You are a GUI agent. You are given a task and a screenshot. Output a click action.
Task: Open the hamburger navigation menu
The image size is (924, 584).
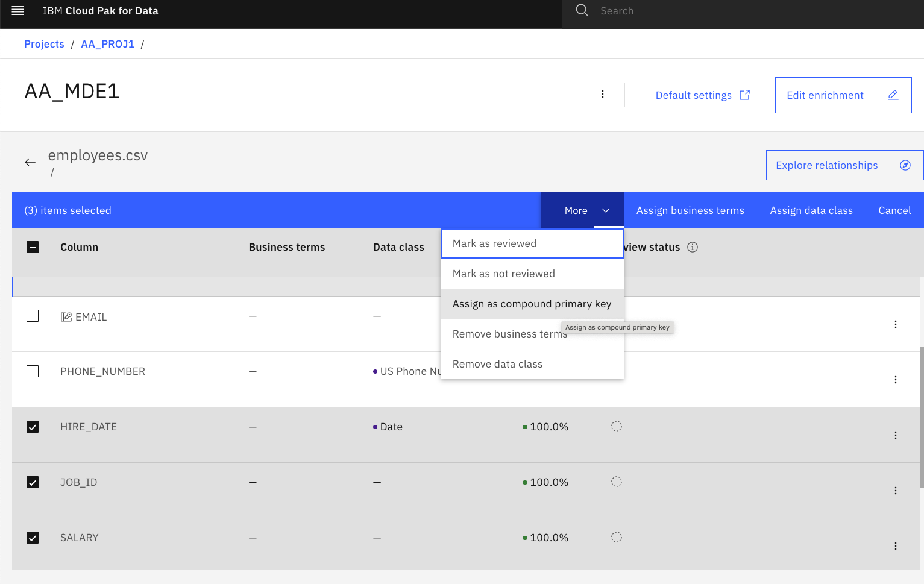click(x=17, y=11)
